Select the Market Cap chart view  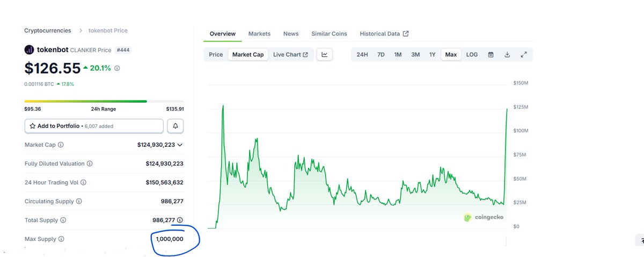[248, 54]
